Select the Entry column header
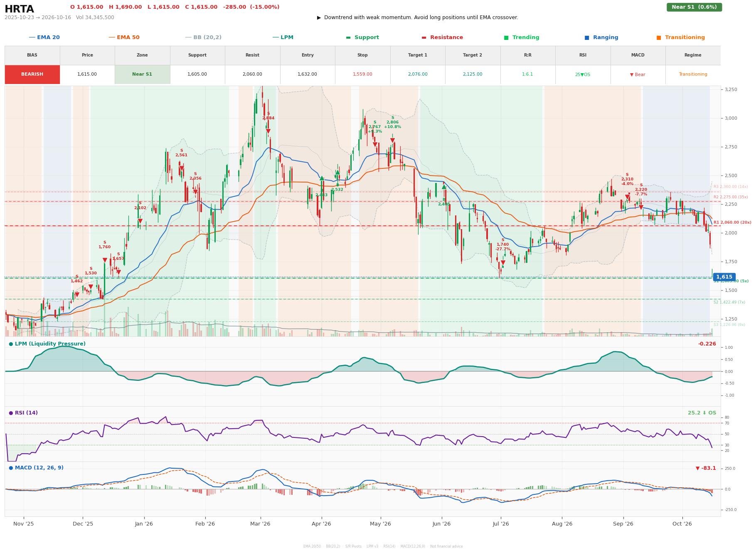756x553 pixels. tap(308, 55)
